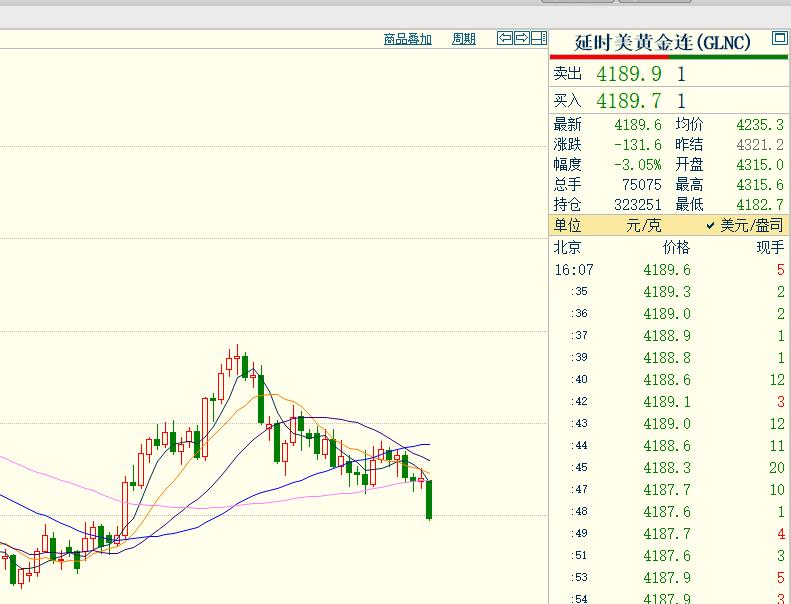791x604 pixels.
Task: Open the 商品叠加 overlay link
Action: [408, 39]
